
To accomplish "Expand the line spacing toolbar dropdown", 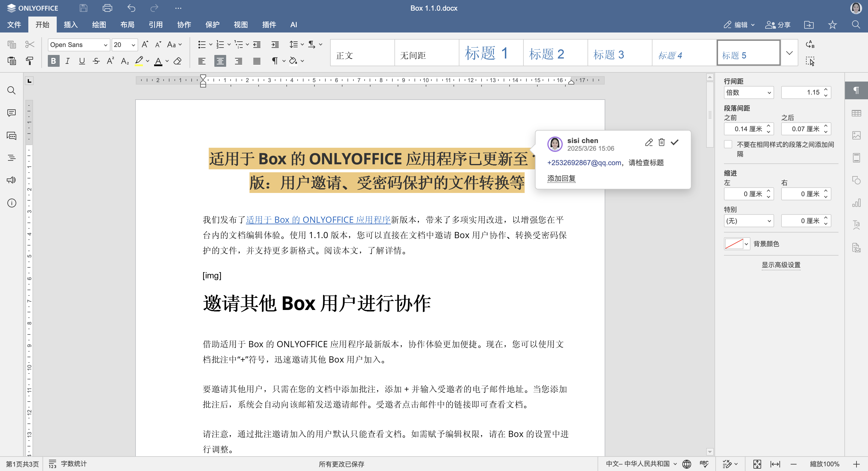I will (302, 45).
